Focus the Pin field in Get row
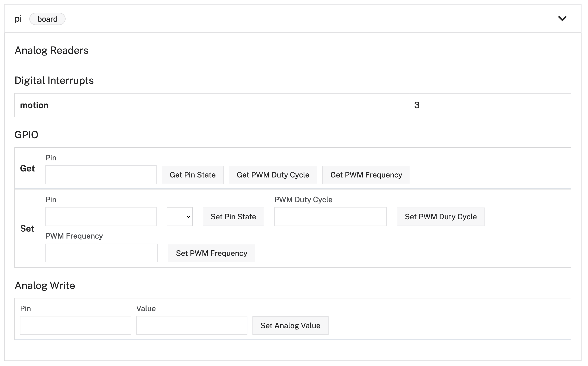Viewport: 588px width, 366px height. point(101,175)
